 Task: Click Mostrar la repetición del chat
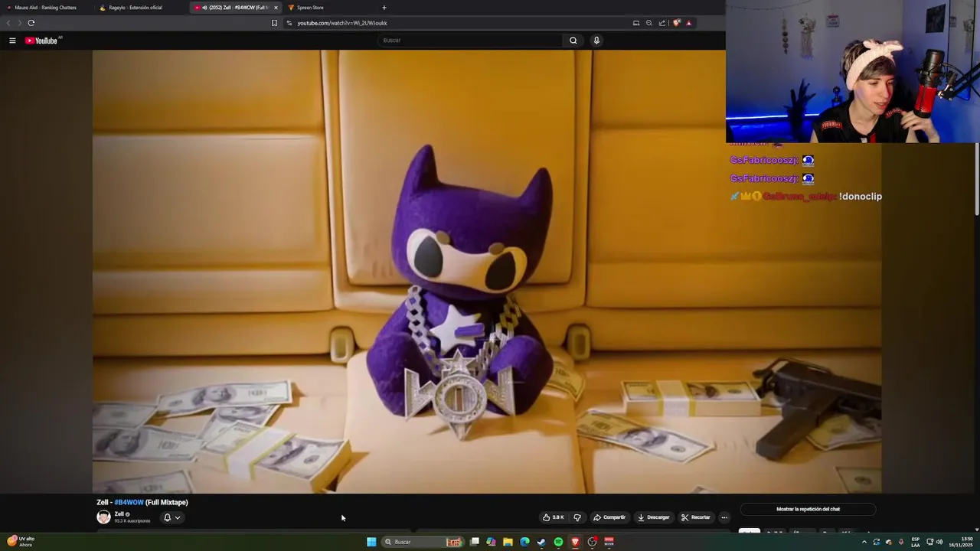click(808, 509)
